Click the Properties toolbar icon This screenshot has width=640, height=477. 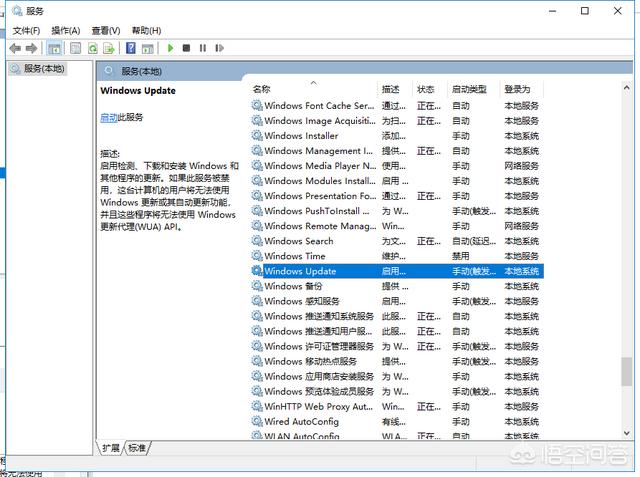tap(76, 48)
